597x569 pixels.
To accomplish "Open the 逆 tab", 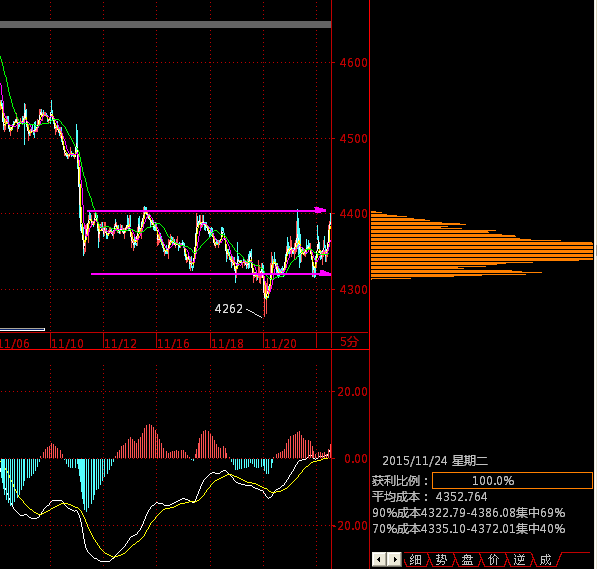I will 519,559.
